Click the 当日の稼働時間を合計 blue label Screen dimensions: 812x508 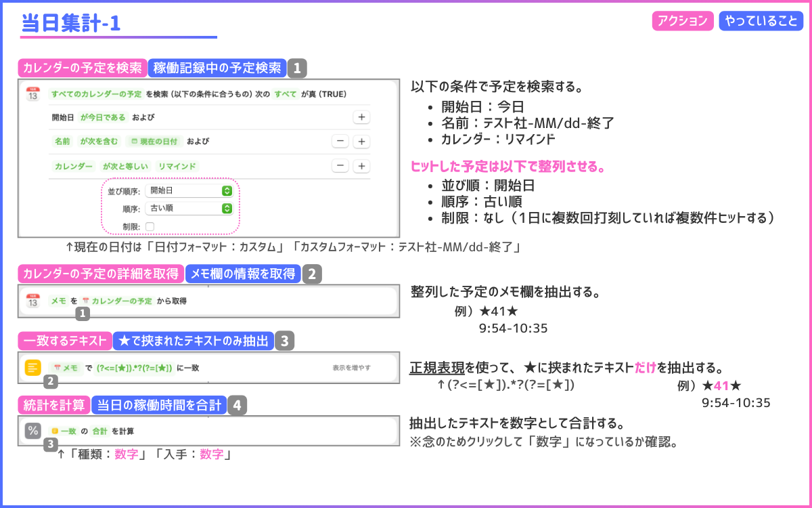coord(159,406)
